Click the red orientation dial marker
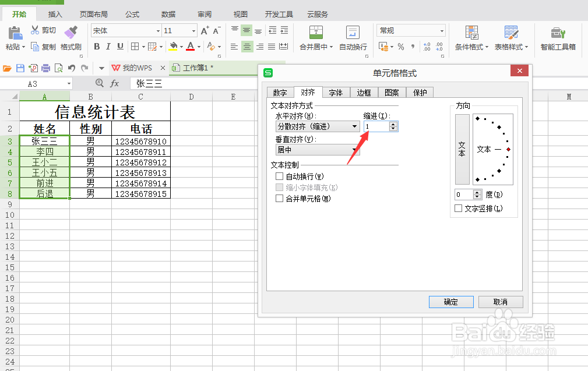Image resolution: width=588 pixels, height=371 pixels. pyautogui.click(x=508, y=149)
